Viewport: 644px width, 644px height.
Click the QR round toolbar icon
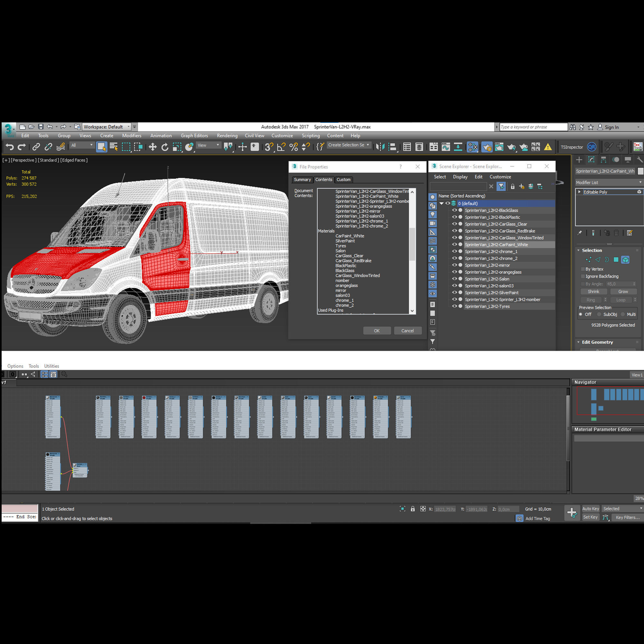pyautogui.click(x=591, y=147)
